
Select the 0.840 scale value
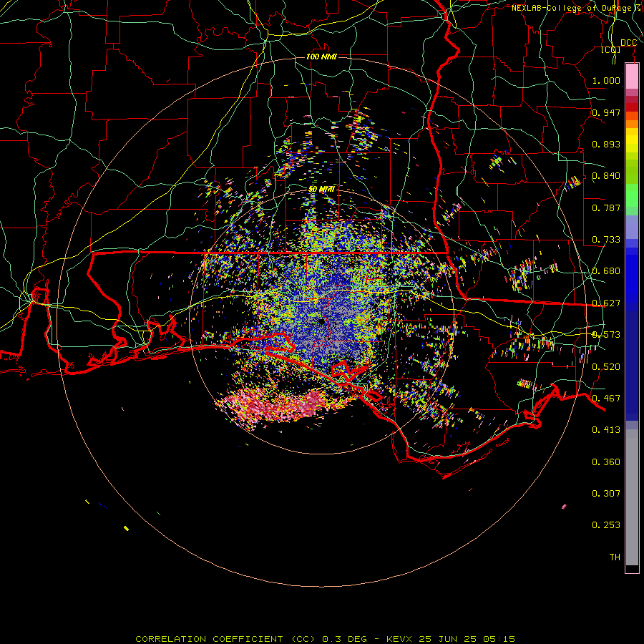[606, 176]
